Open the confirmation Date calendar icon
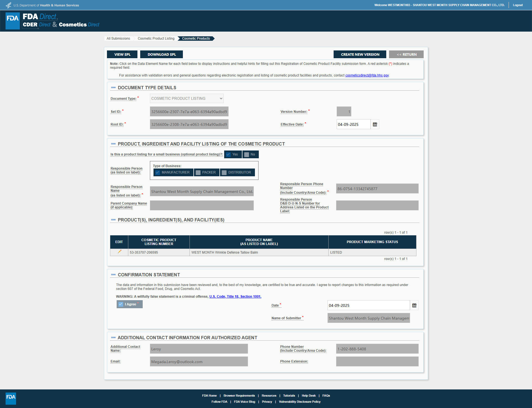This screenshot has width=532, height=408. (414, 305)
